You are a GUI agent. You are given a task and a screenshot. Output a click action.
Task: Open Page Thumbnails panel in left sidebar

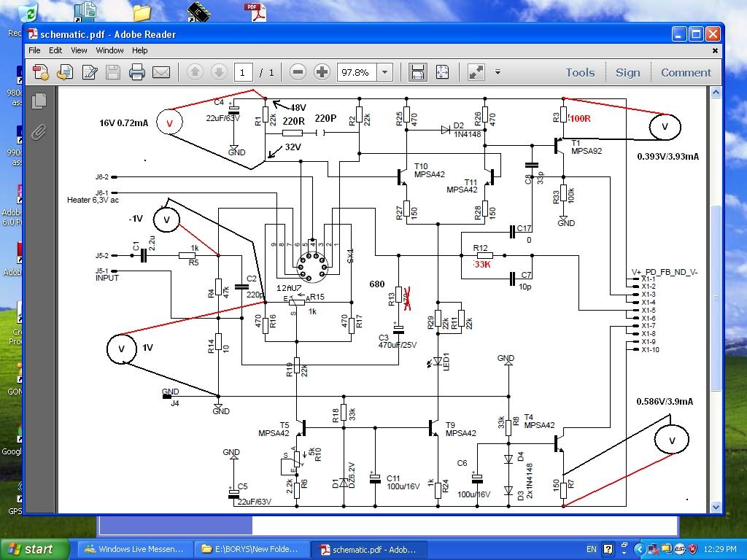click(x=39, y=101)
